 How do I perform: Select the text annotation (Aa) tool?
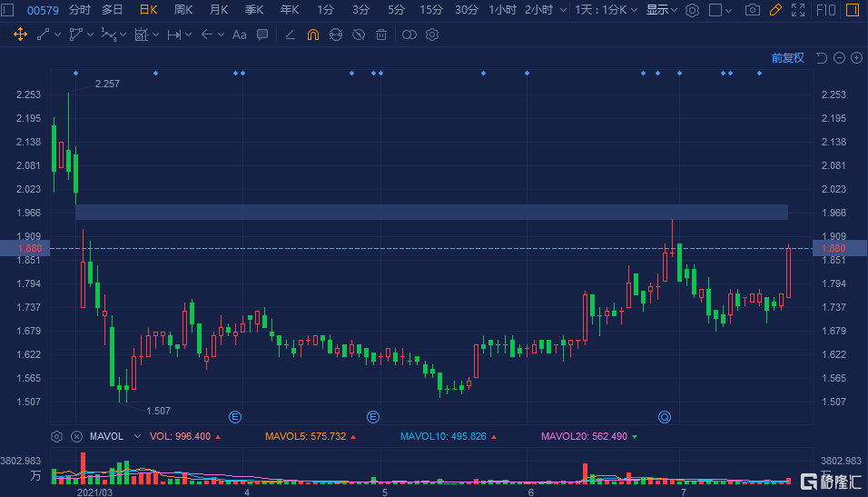click(x=239, y=35)
